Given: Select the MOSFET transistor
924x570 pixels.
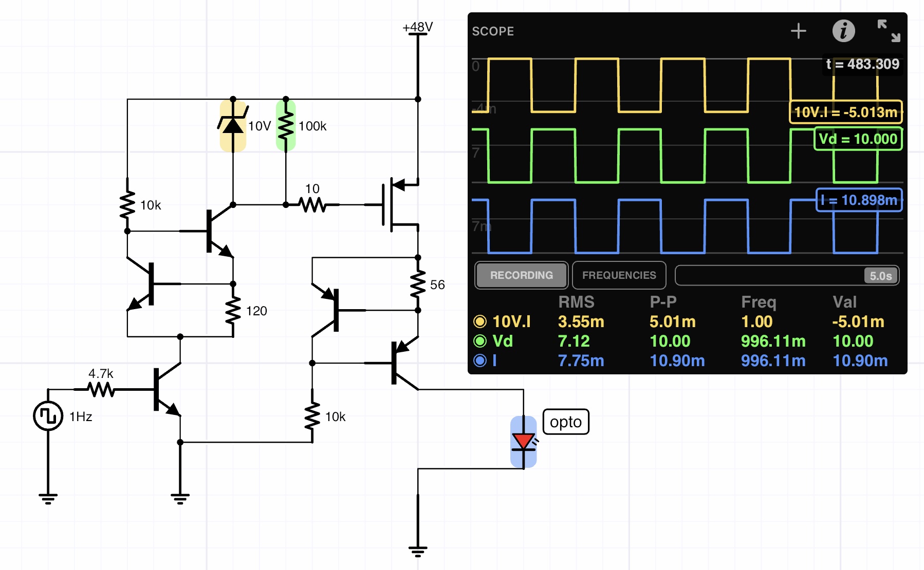Looking at the screenshot, I should click(401, 204).
